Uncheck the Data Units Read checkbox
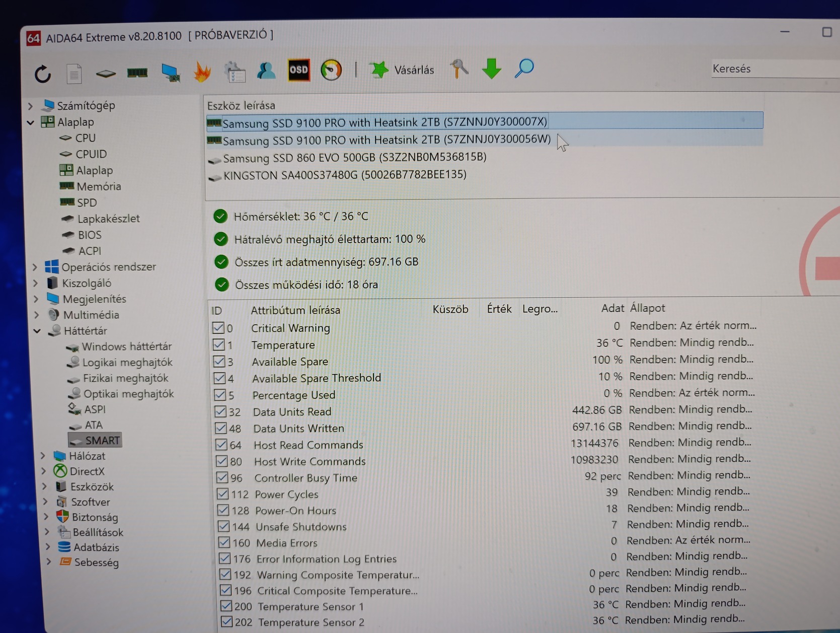This screenshot has width=840, height=633. tap(220, 411)
